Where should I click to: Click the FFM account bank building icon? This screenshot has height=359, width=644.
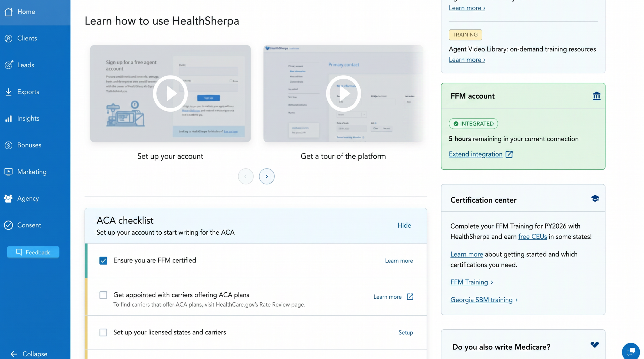596,96
